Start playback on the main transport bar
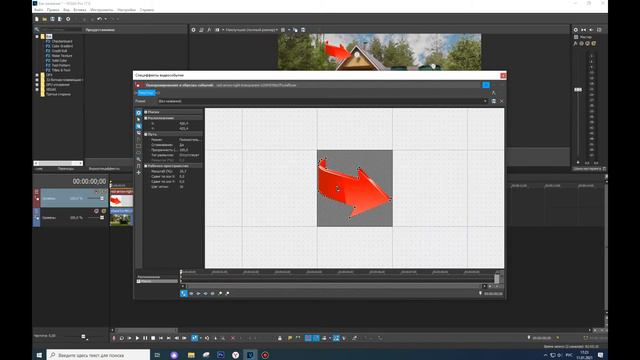 [137, 338]
